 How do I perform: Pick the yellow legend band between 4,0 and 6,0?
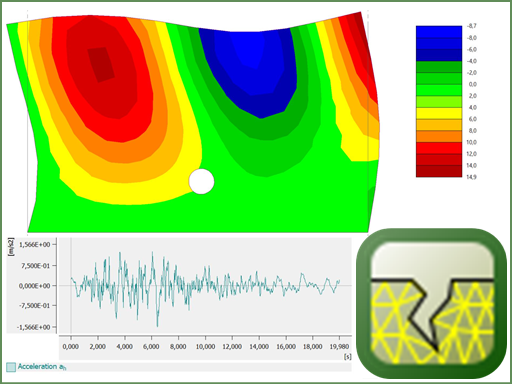pyautogui.click(x=439, y=113)
